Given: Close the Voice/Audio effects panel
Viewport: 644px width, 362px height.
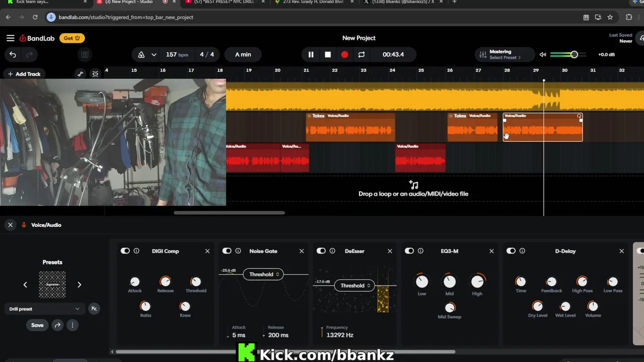Looking at the screenshot, I should (x=10, y=225).
